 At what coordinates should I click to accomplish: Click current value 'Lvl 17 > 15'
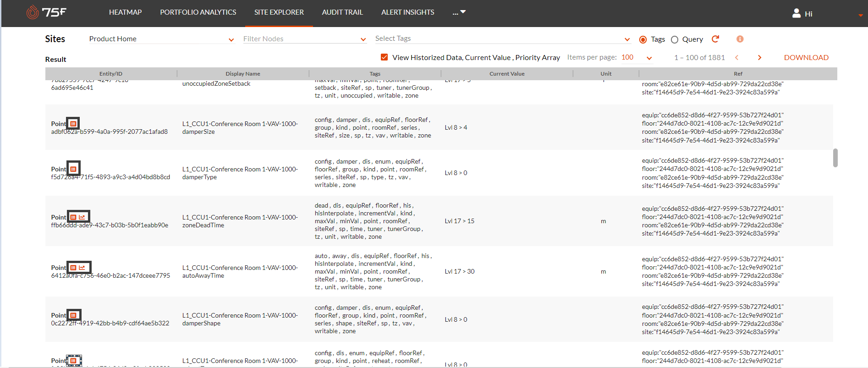point(460,221)
